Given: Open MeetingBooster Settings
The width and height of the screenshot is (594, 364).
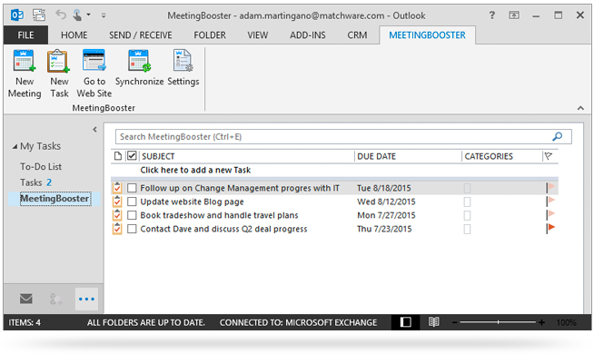Looking at the screenshot, I should pyautogui.click(x=183, y=68).
